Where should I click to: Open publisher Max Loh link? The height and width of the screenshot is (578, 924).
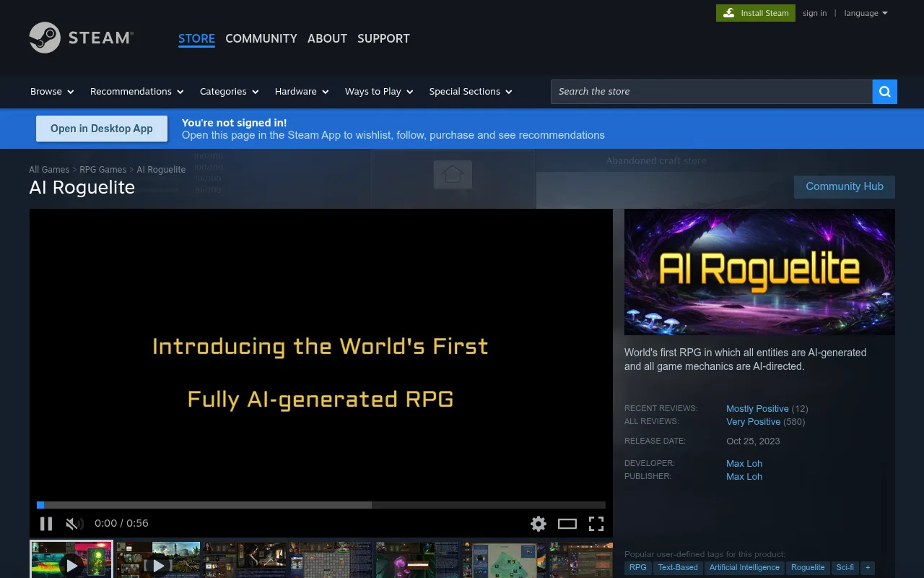tap(744, 477)
